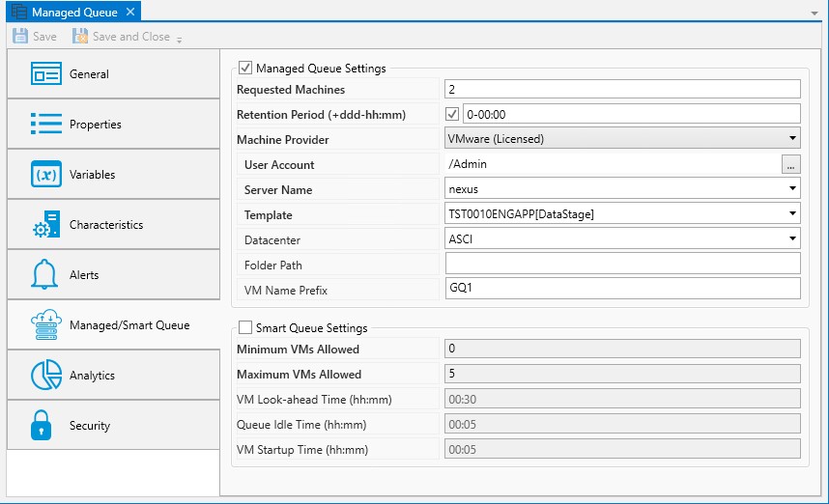Click the Minimum VMs Allowed label

(x=298, y=350)
